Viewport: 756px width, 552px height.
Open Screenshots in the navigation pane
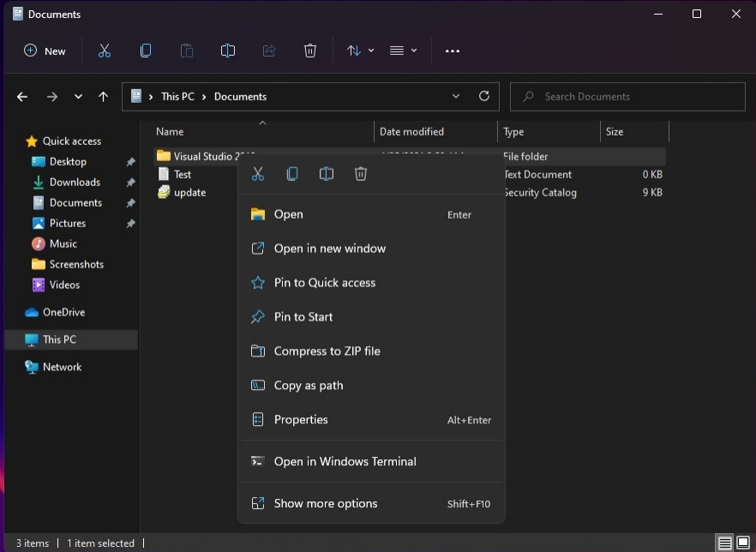68,264
